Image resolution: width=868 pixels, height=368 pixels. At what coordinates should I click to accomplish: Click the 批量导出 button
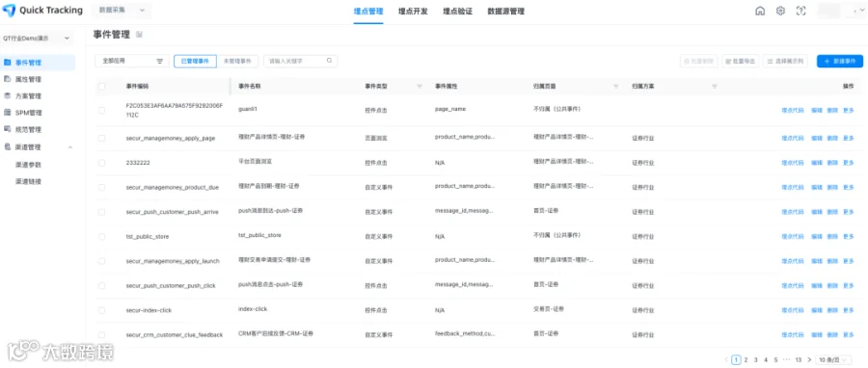(741, 62)
